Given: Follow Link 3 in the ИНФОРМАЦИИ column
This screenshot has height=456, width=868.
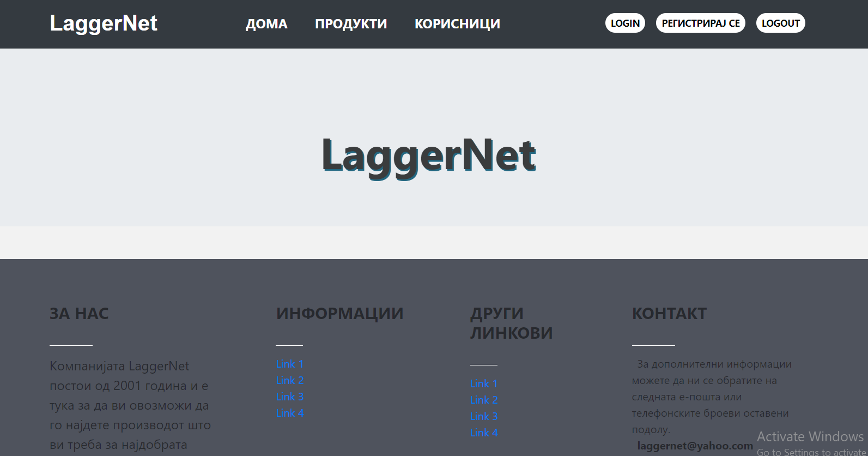Looking at the screenshot, I should [289, 397].
